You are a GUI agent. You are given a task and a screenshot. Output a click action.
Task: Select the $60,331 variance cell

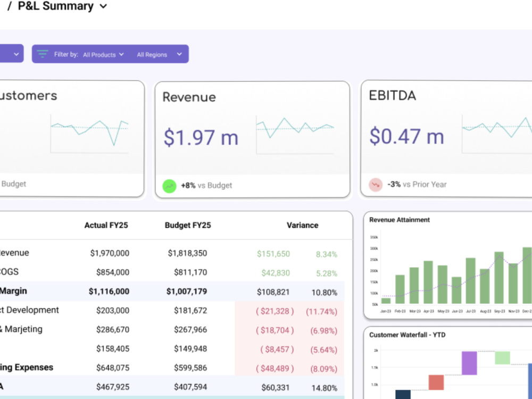point(276,387)
